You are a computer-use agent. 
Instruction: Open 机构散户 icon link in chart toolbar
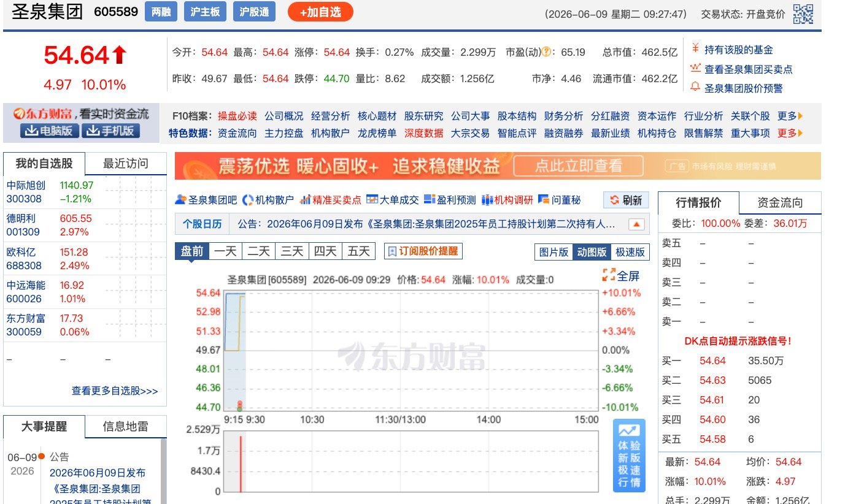268,200
